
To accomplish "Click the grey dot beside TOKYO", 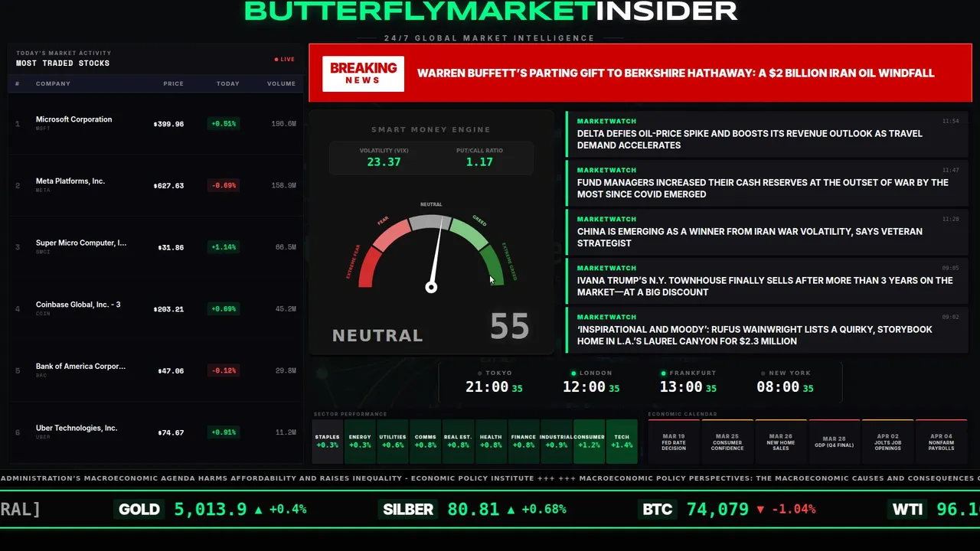I will tap(479, 373).
